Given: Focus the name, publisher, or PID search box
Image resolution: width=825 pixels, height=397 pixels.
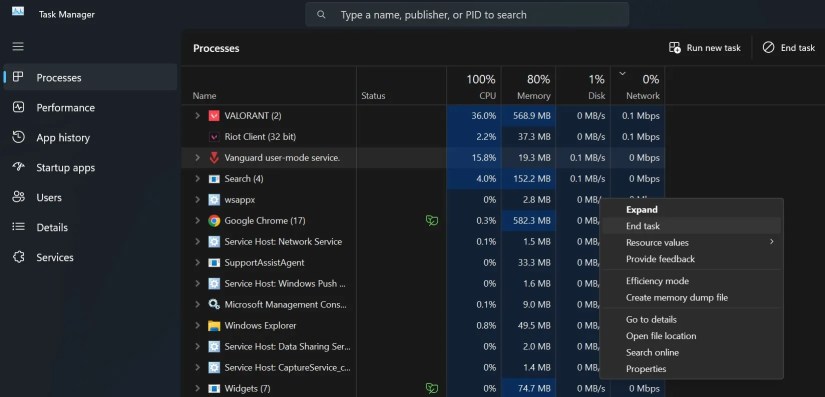Looking at the screenshot, I should 467,15.
